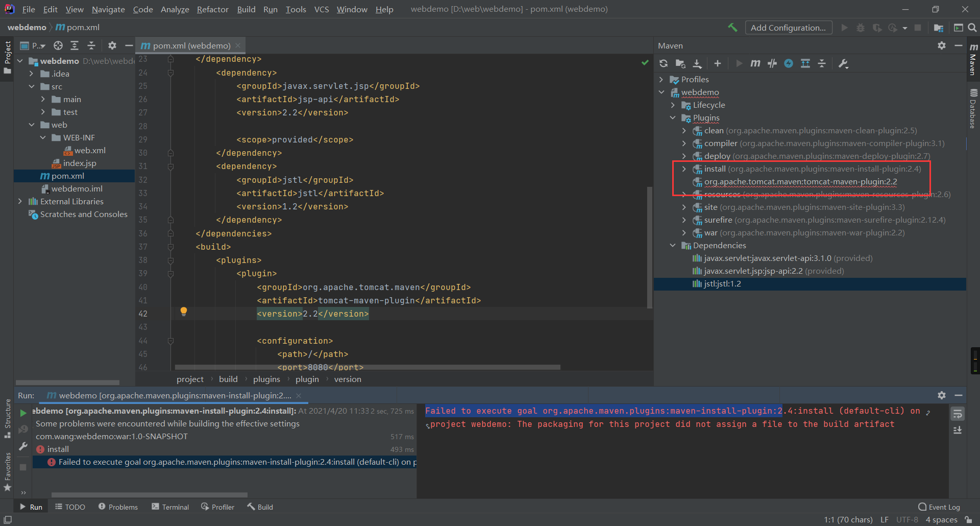The height and width of the screenshot is (526, 980).
Task: Reload all Maven projects
Action: pos(664,63)
